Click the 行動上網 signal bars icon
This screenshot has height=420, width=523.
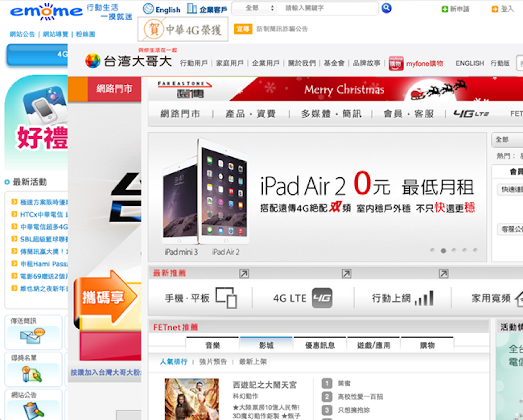424,298
